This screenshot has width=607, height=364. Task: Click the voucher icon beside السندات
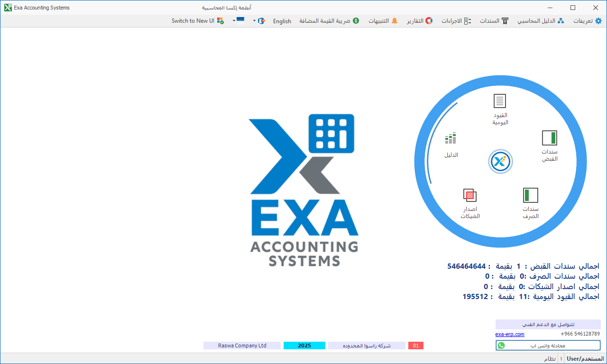pos(505,21)
